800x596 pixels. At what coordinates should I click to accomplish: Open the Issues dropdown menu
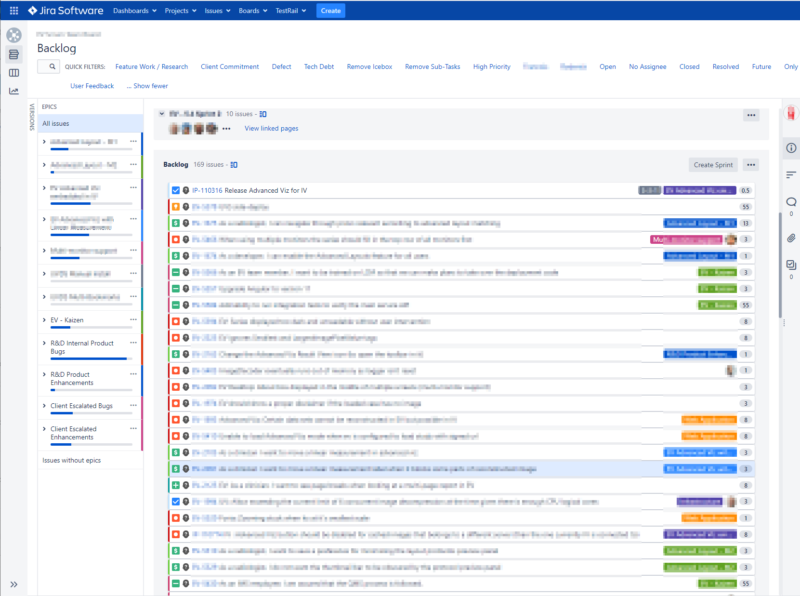point(217,10)
